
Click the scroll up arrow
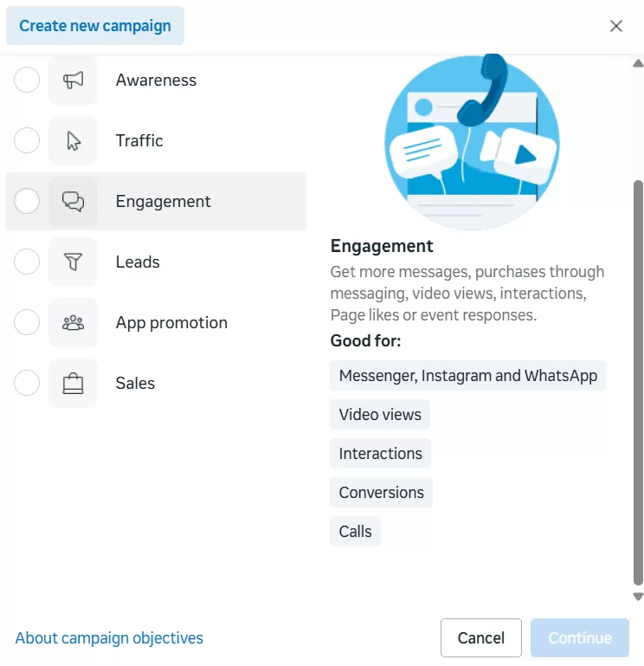pos(638,63)
